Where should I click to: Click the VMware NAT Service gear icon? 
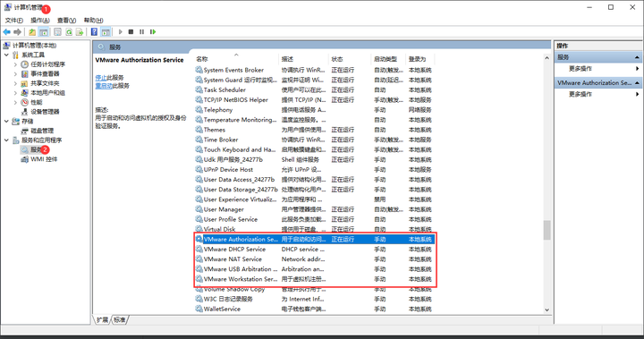pyautogui.click(x=199, y=258)
